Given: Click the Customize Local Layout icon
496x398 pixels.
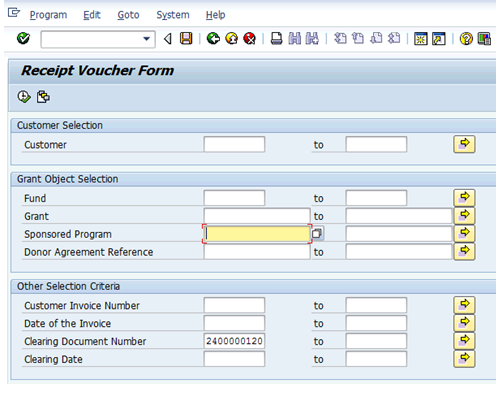Looking at the screenshot, I should [484, 39].
